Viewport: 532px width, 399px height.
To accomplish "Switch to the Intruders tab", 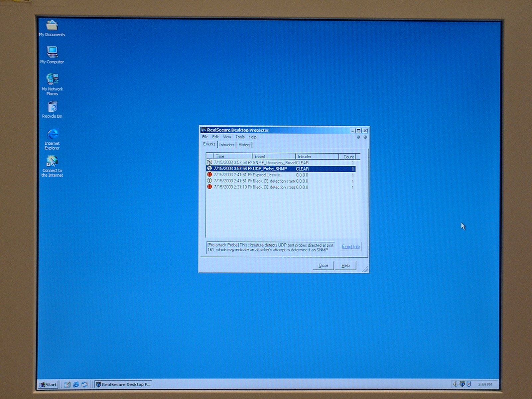I will 227,145.
